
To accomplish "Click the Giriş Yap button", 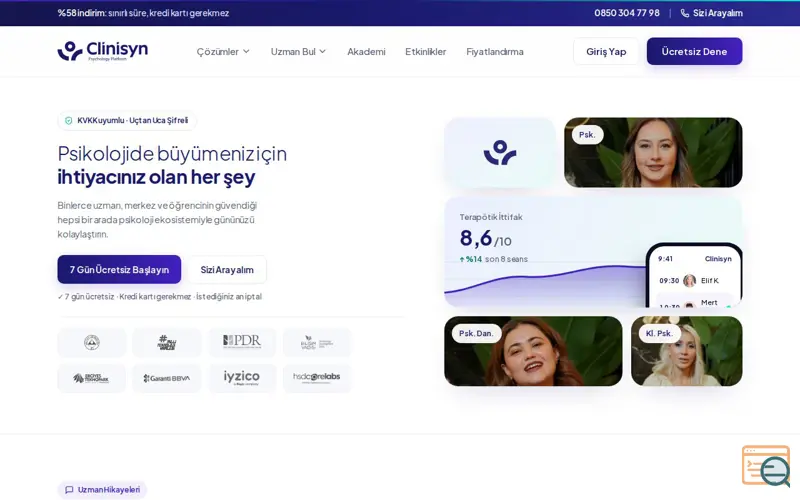I will (606, 52).
